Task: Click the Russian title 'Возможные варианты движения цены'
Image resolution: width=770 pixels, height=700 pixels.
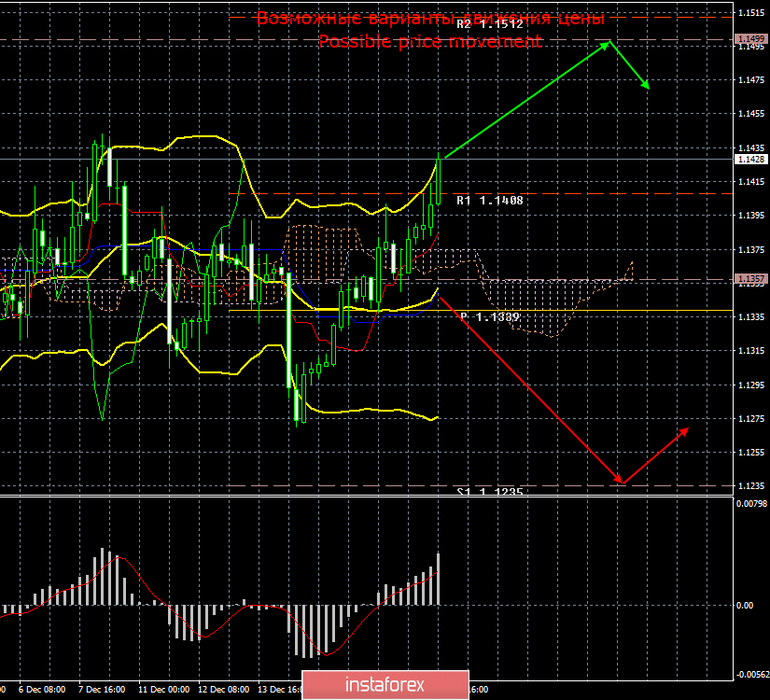Action: (x=430, y=18)
